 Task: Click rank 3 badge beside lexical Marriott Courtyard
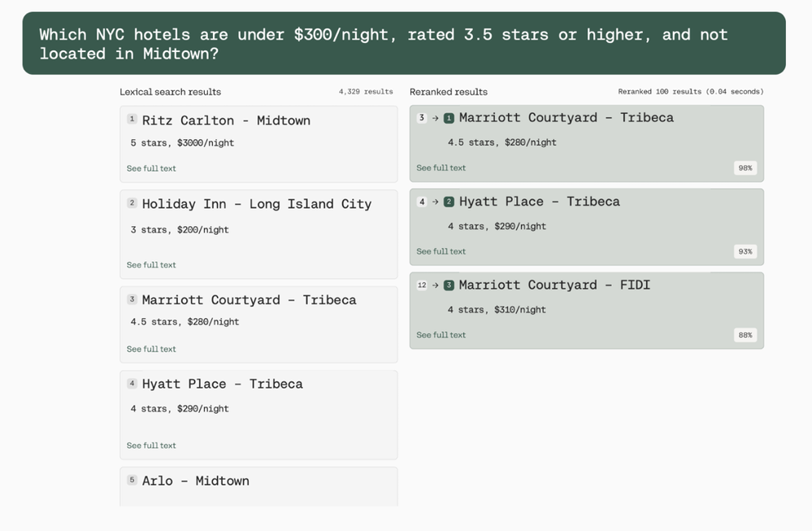point(132,299)
